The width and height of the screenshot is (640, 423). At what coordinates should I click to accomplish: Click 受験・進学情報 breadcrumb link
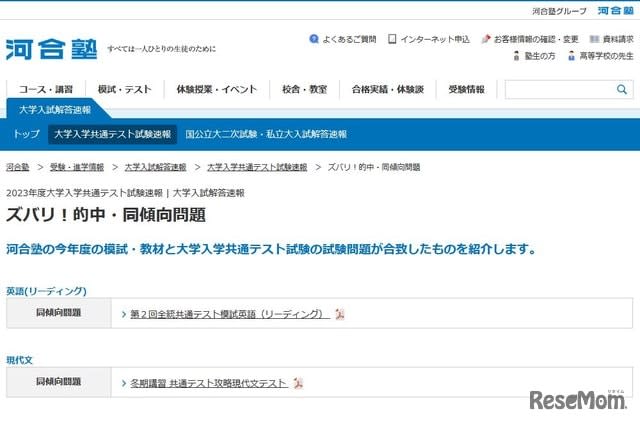tap(77, 167)
